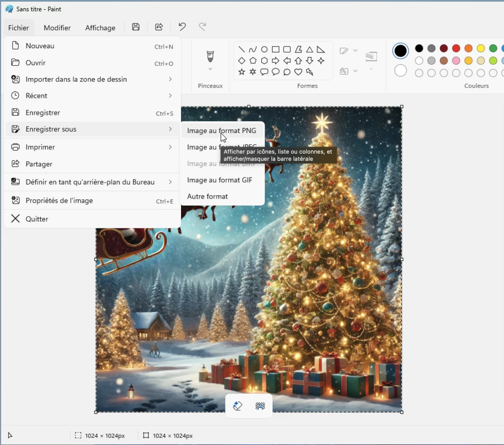Click the share icon in the top toolbar

point(159,27)
